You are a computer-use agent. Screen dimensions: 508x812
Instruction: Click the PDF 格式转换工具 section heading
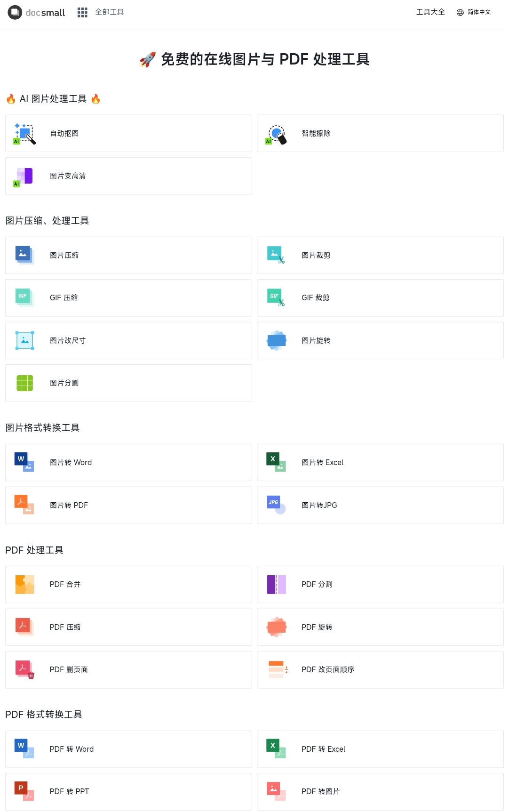coord(44,715)
